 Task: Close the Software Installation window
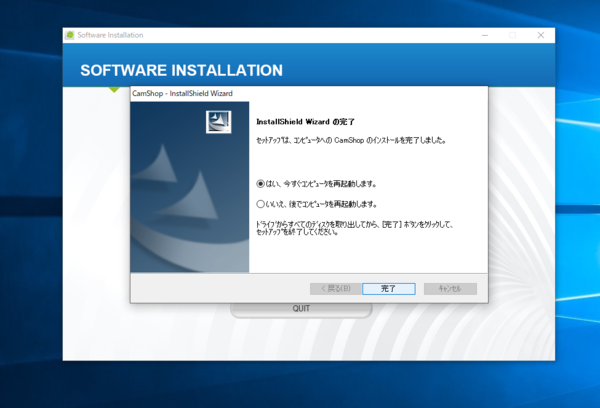click(541, 35)
